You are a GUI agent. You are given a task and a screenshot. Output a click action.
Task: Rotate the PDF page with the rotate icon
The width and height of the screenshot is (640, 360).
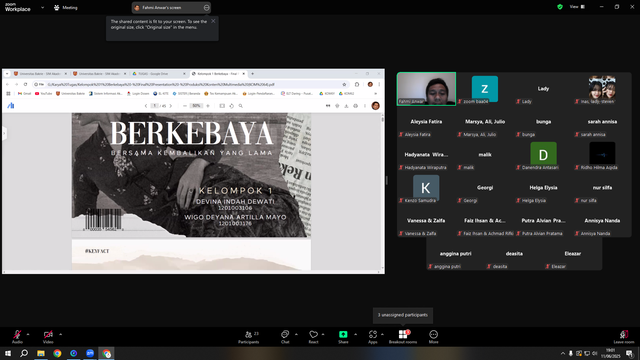(x=231, y=106)
